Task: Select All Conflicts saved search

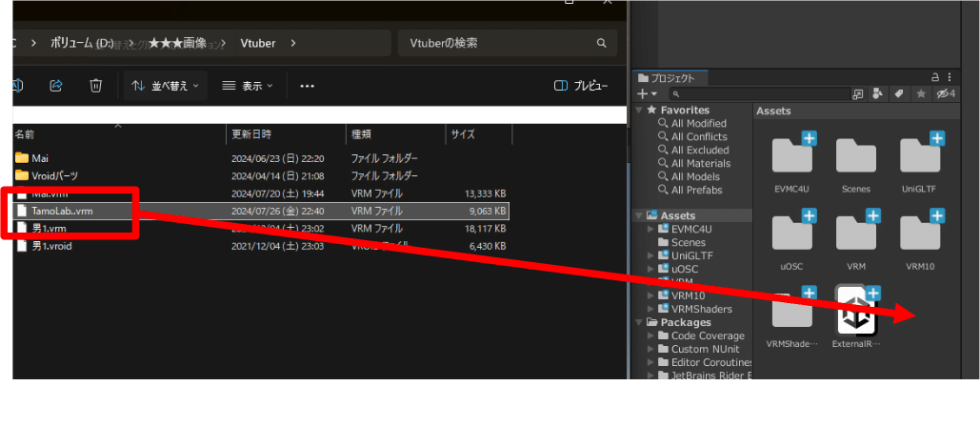Action: click(x=699, y=137)
